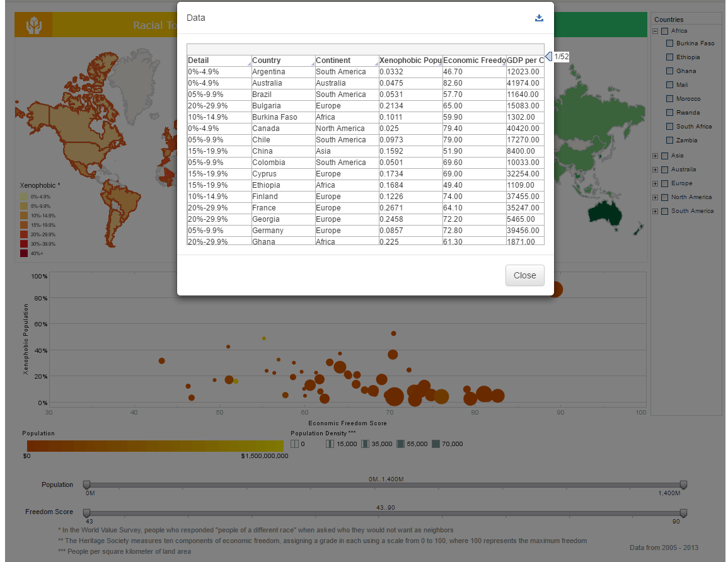Viewport: 728px width, 562px height.
Task: Click the export data download icon
Action: pos(539,18)
